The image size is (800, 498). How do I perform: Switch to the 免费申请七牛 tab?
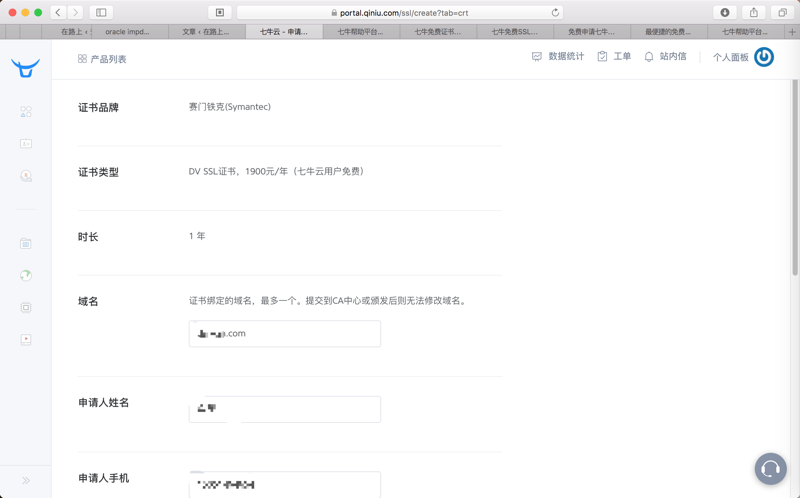(x=592, y=32)
